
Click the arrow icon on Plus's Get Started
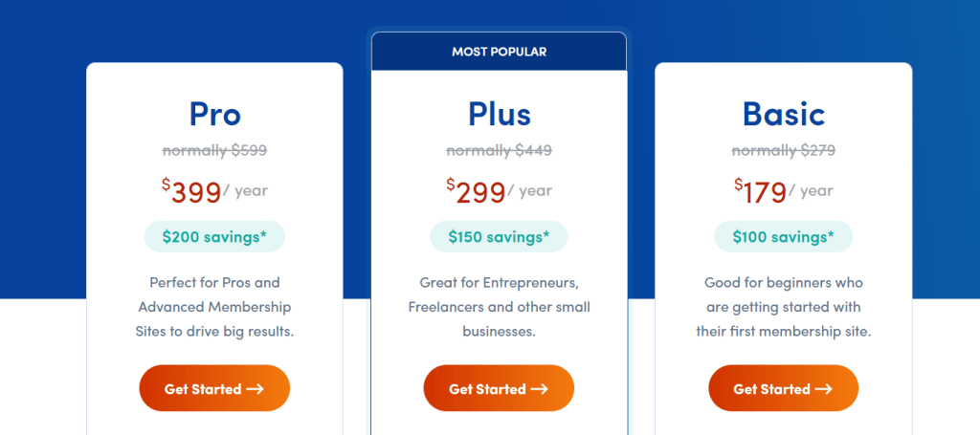click(x=540, y=389)
